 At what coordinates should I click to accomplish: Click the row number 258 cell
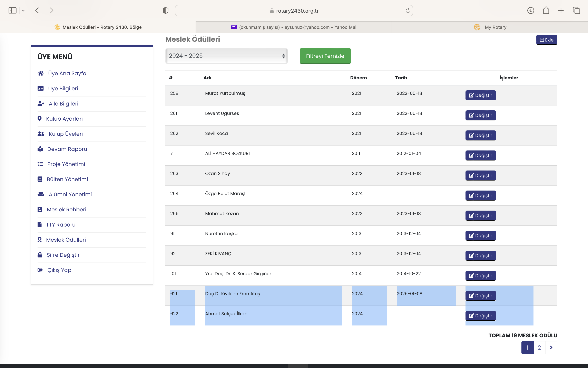tap(174, 93)
